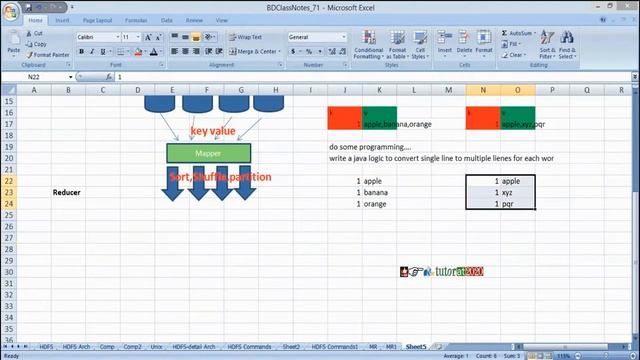Open the HDFS Commands sheet tab
Screen dimensions: 640x360
pyautogui.click(x=249, y=347)
